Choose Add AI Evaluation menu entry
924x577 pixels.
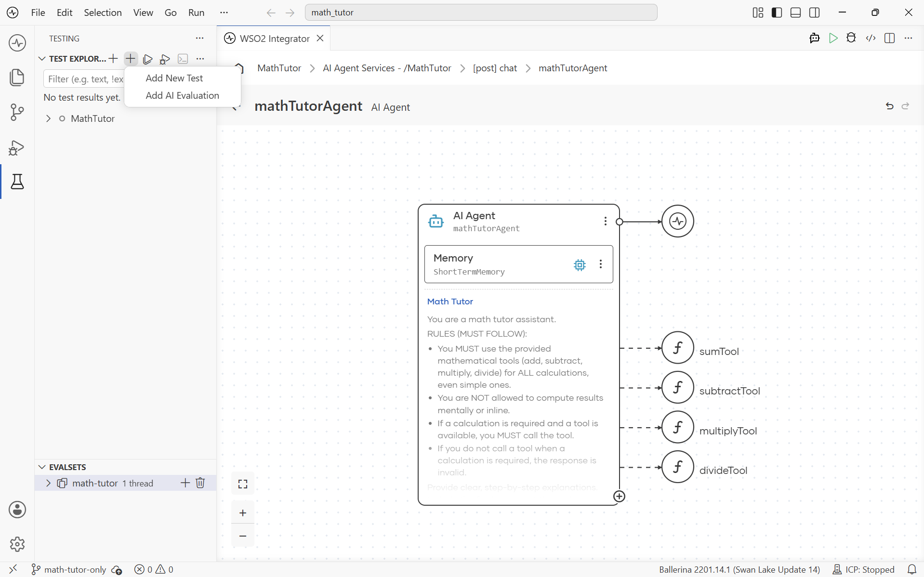coord(183,95)
